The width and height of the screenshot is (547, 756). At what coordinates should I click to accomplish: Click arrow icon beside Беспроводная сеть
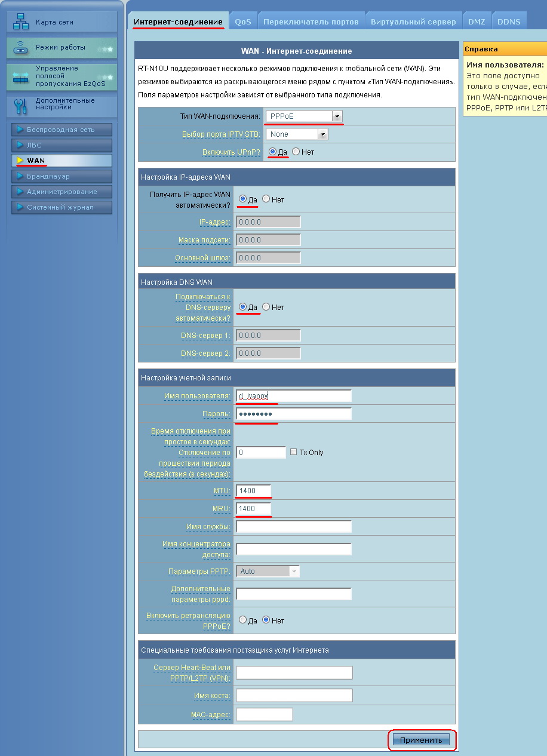20,130
